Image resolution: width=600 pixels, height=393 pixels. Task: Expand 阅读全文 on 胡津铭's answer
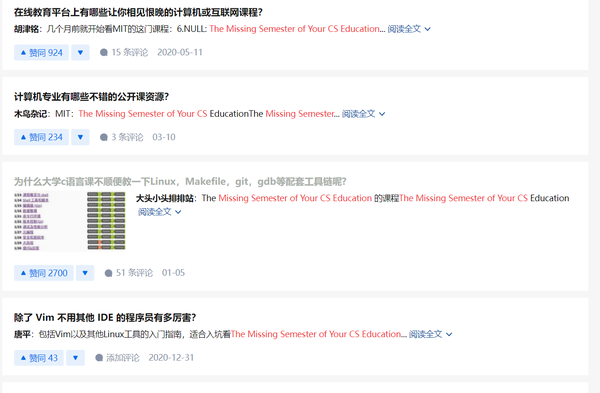[x=409, y=29]
